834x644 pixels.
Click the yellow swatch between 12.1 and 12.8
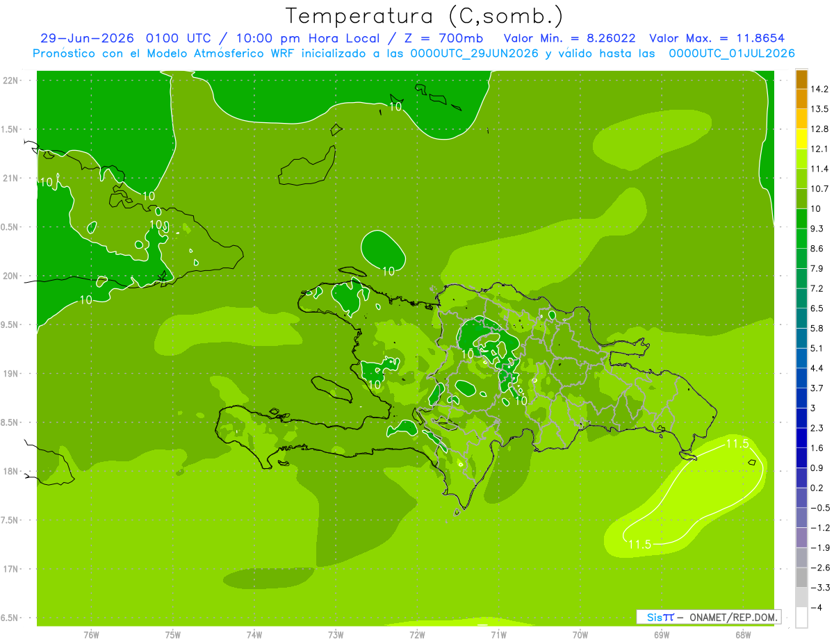(x=801, y=139)
